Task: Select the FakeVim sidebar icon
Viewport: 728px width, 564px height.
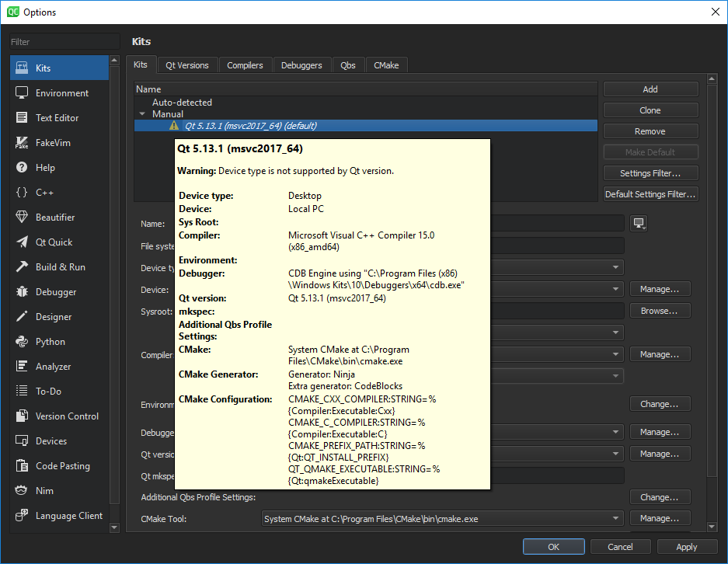Action: [22, 143]
